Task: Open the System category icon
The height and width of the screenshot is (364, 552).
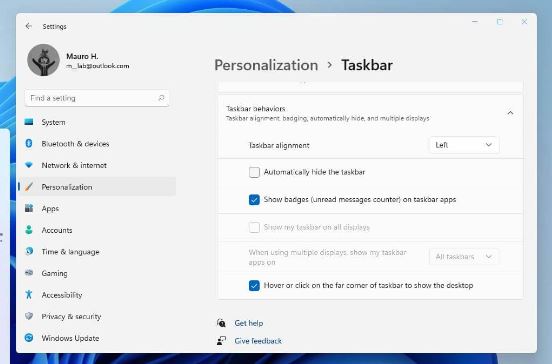Action: [x=29, y=122]
